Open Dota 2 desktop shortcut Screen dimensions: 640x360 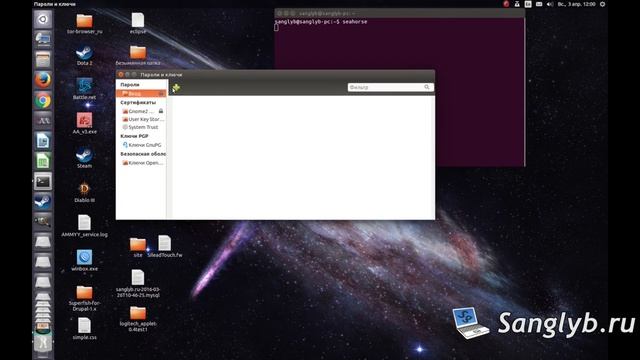coord(84,56)
